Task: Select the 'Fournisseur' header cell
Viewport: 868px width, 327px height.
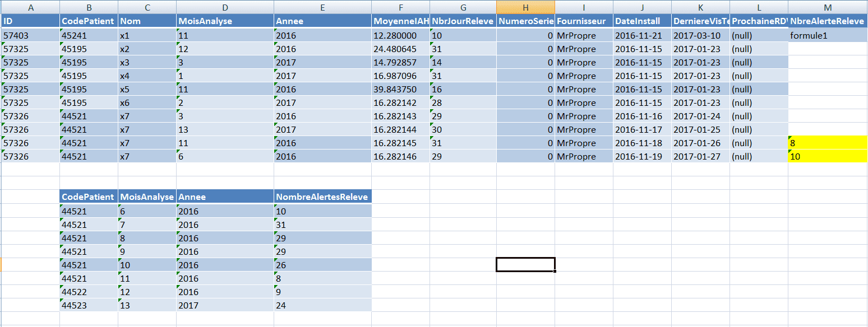Action: 584,21
